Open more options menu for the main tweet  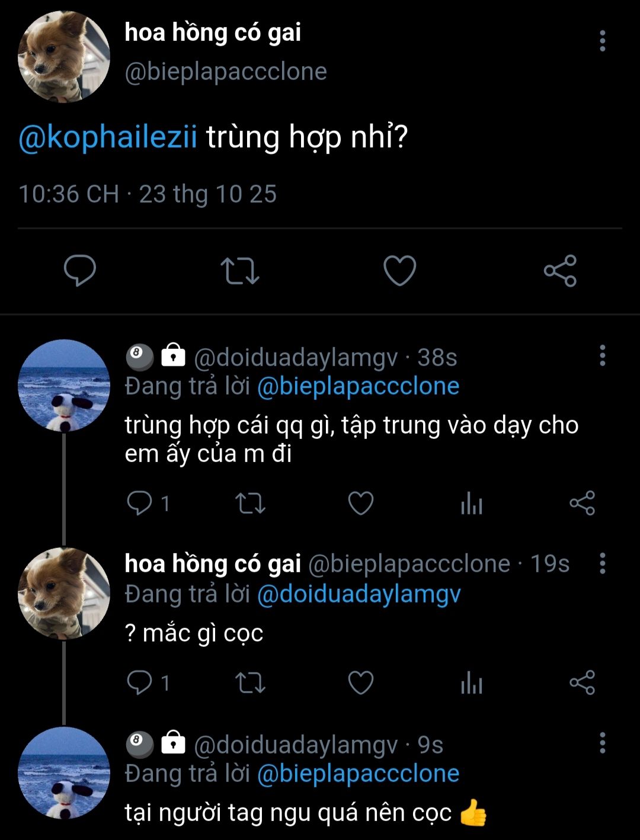click(x=602, y=41)
